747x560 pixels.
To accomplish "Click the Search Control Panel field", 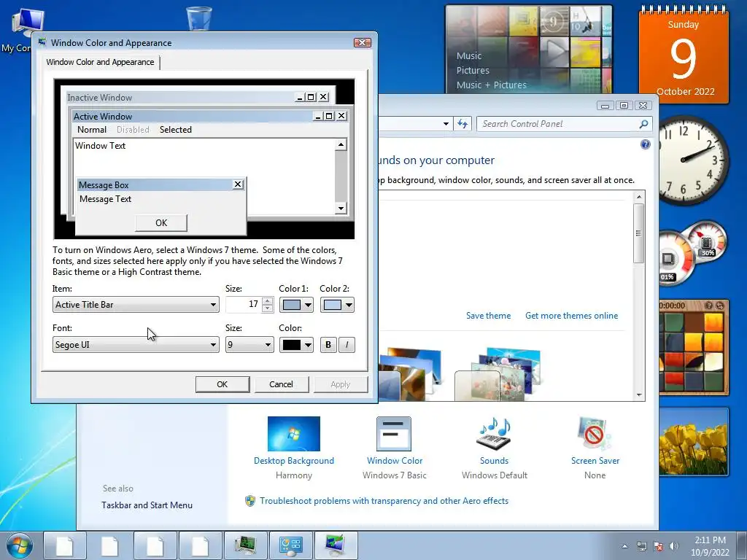I will click(x=558, y=124).
